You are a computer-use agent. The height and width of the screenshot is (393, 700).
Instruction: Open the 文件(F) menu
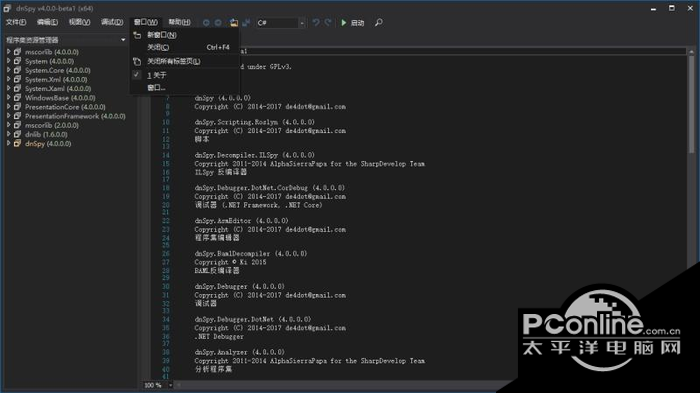point(16,22)
